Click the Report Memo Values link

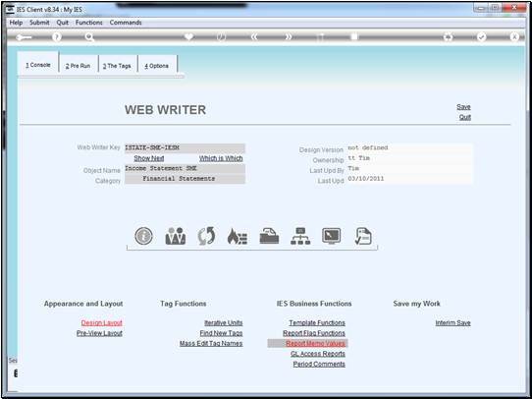[x=315, y=343]
